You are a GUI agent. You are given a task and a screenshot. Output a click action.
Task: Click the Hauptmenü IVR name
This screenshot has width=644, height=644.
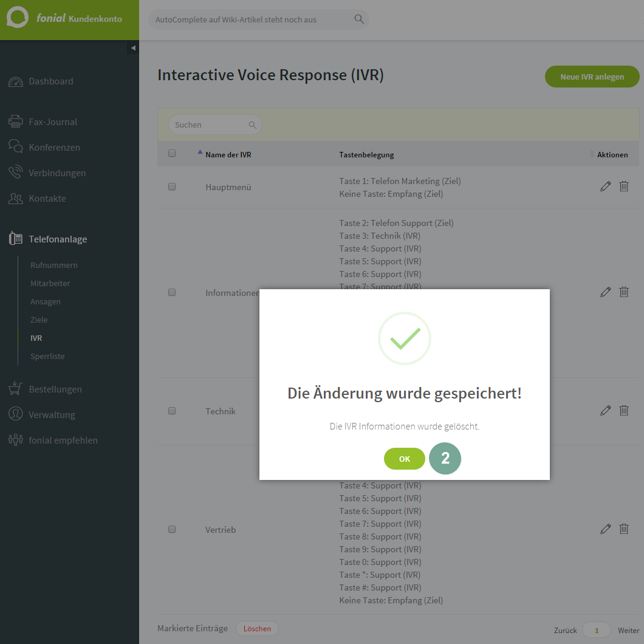pyautogui.click(x=228, y=187)
